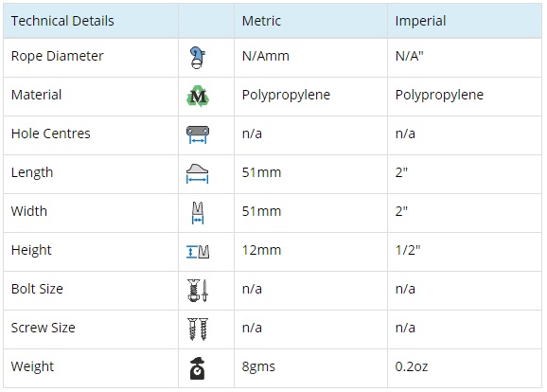Screen dimensions: 547x392
Task: Select the Metric column header
Action: pyautogui.click(x=261, y=21)
